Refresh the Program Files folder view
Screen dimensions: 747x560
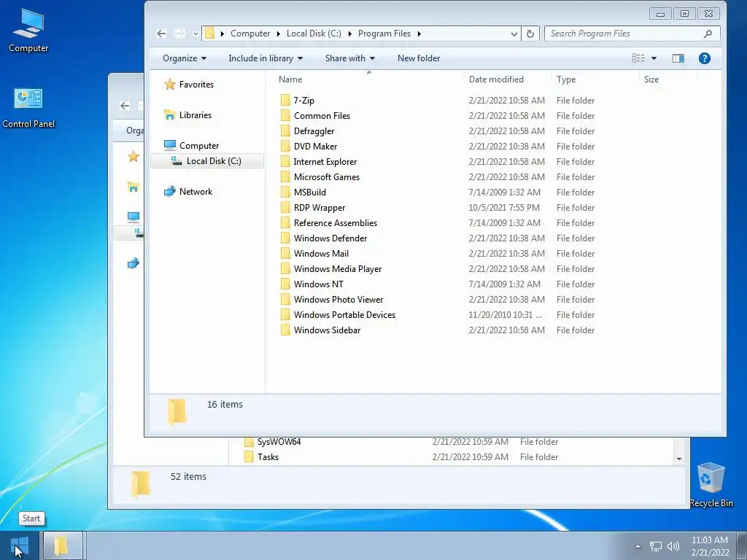tap(530, 34)
